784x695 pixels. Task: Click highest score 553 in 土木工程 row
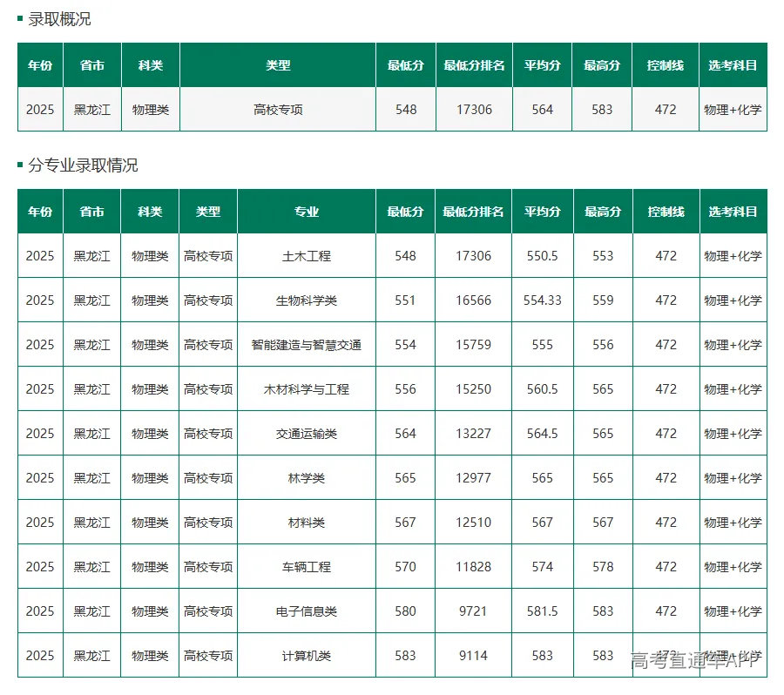(603, 256)
